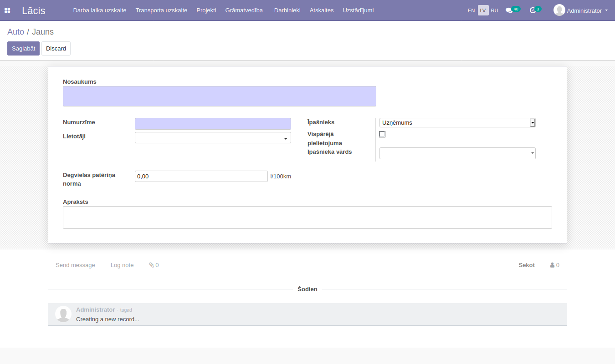The height and width of the screenshot is (364, 615).
Task: Click the Discard button
Action: pos(56,48)
